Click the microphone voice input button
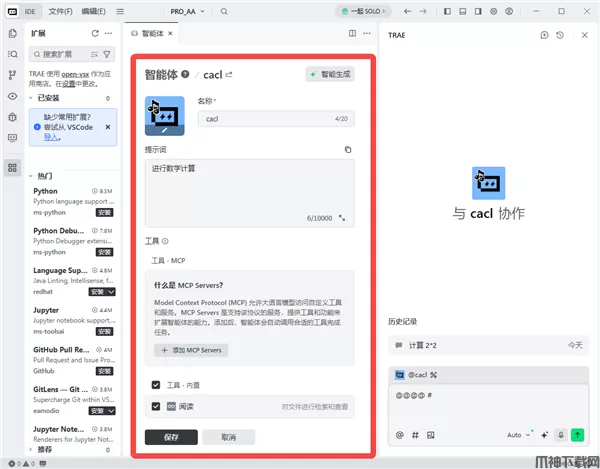The height and width of the screenshot is (469, 600). click(x=561, y=435)
